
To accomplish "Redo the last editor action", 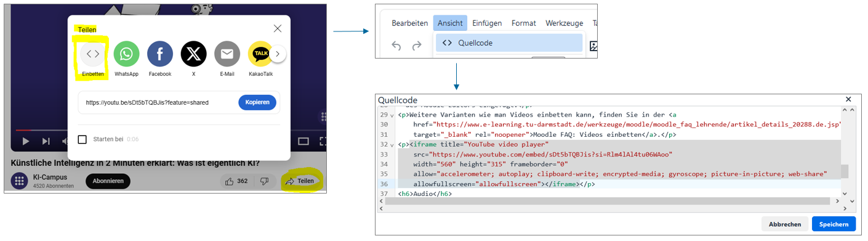I will point(417,46).
